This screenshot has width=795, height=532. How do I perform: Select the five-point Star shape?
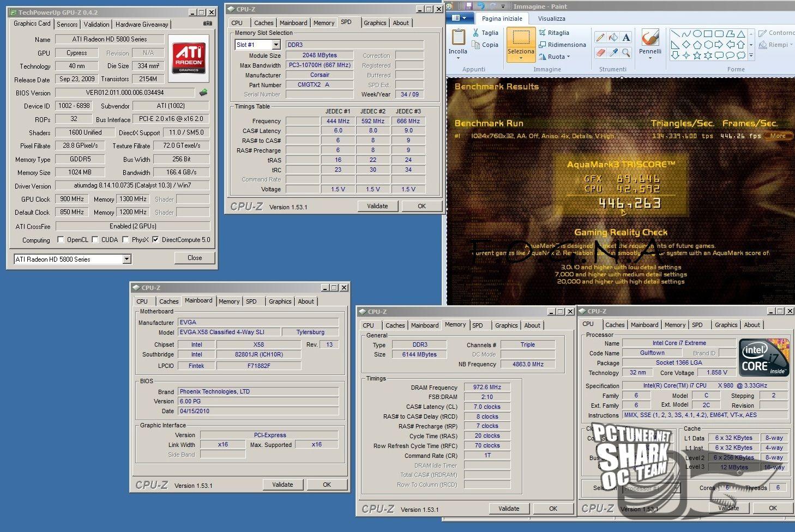(x=697, y=55)
